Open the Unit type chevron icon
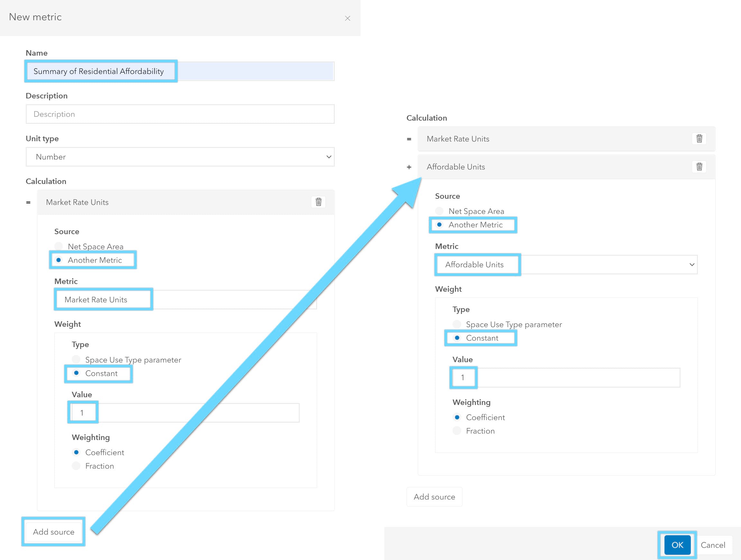Screen dimensions: 741x560 pos(329,157)
